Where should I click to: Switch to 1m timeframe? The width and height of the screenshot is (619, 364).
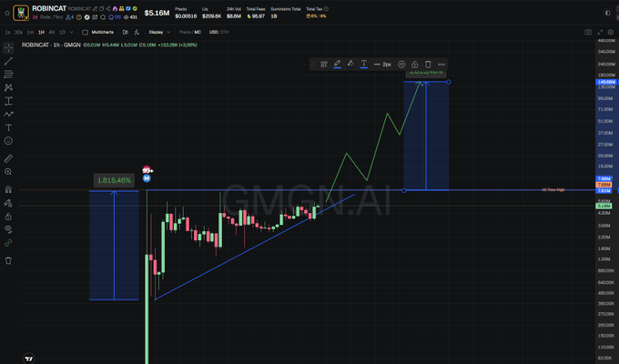pyautogui.click(x=30, y=33)
